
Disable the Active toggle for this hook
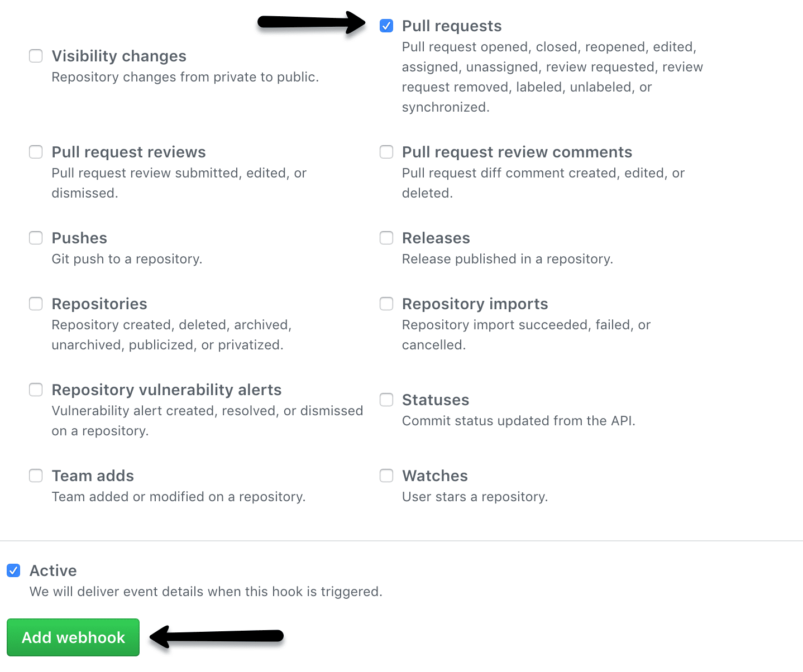pos(13,570)
